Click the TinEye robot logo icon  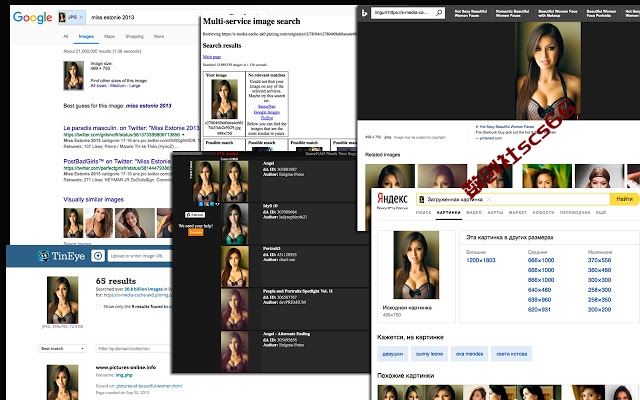(x=44, y=256)
